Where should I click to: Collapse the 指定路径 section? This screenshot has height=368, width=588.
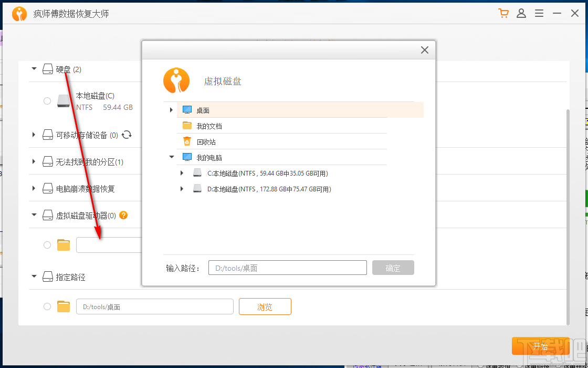[34, 277]
